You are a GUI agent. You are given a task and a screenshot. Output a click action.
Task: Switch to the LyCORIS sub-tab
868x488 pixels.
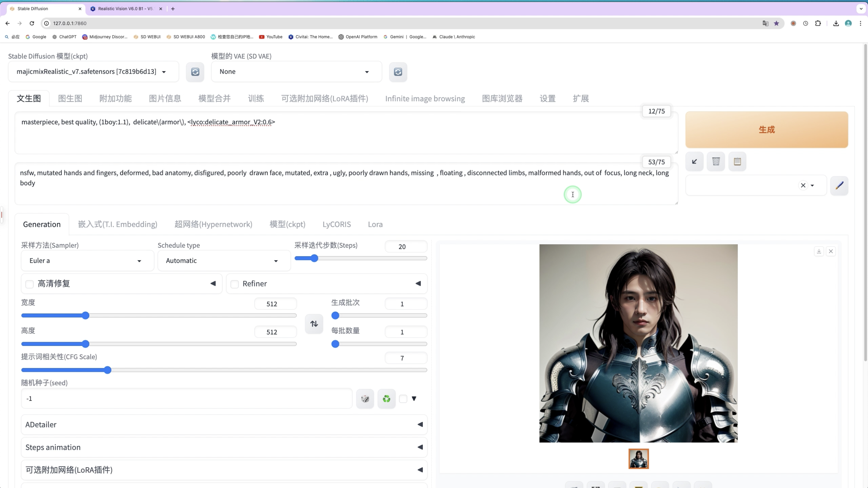[337, 225]
